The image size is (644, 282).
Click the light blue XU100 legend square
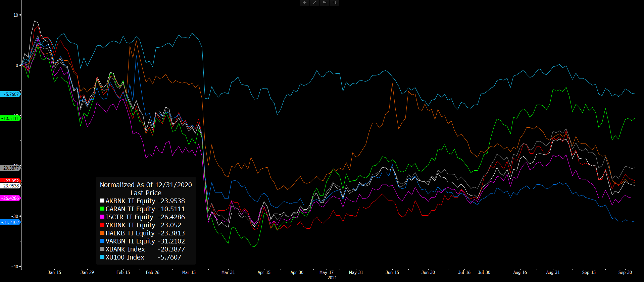[102, 257]
